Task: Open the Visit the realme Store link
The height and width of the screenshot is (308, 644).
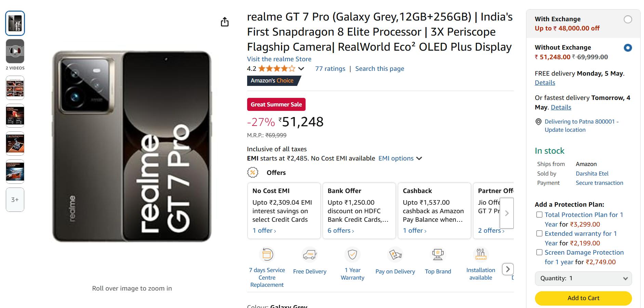Action: (279, 59)
